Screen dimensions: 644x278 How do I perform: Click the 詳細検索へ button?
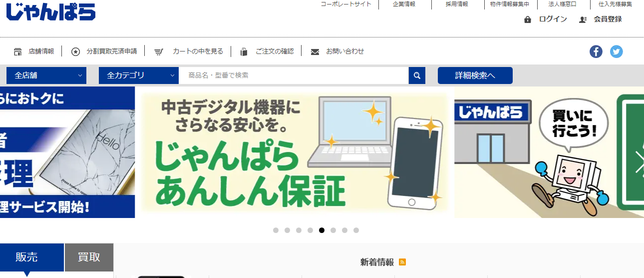[x=475, y=75]
